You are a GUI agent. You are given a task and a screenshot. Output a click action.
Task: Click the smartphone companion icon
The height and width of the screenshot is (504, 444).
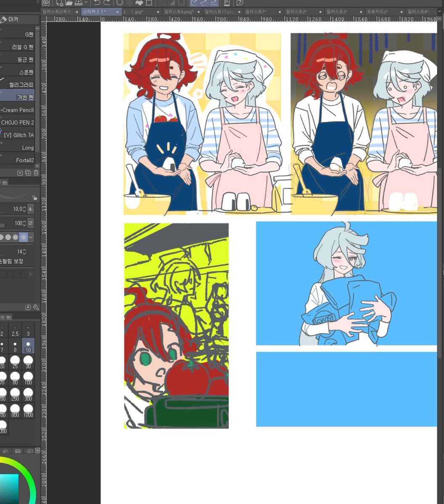[227, 3]
